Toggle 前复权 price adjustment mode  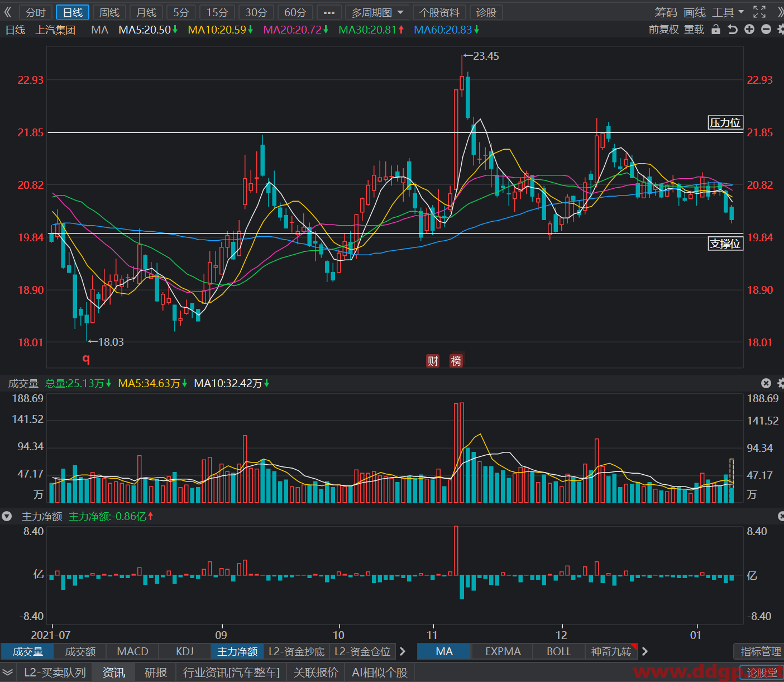[x=663, y=30]
